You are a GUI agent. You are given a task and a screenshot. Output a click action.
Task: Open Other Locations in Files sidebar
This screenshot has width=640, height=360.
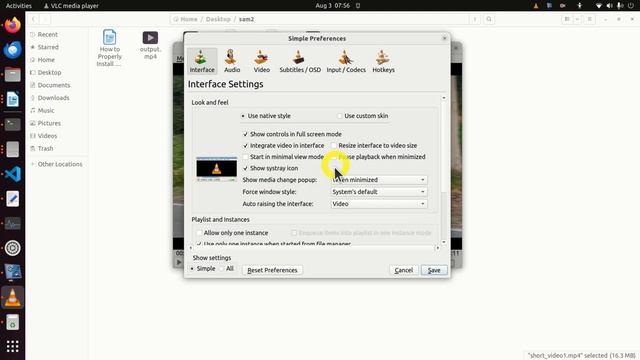(57, 164)
